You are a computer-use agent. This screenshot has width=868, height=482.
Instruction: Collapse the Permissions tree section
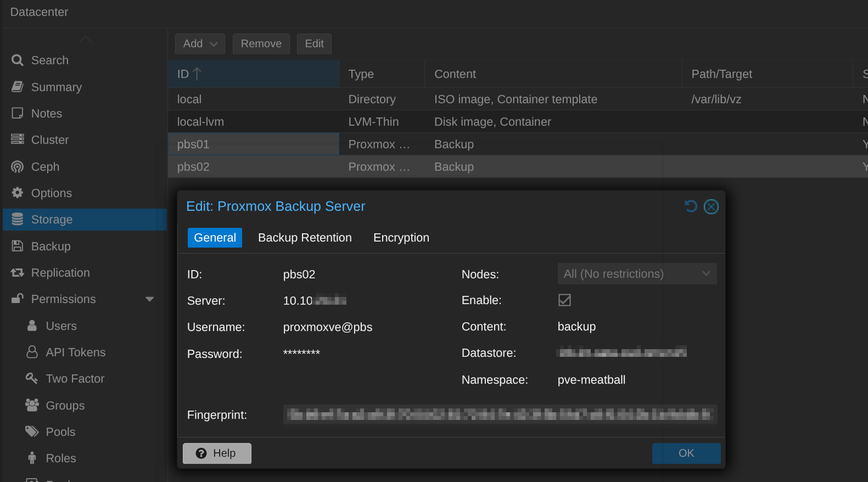(x=149, y=299)
